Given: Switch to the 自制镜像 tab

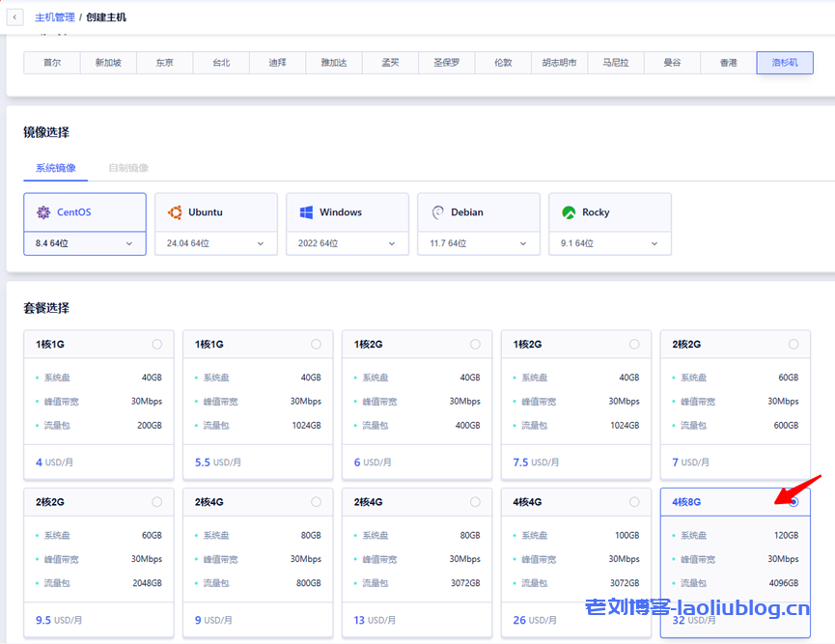Looking at the screenshot, I should click(128, 167).
